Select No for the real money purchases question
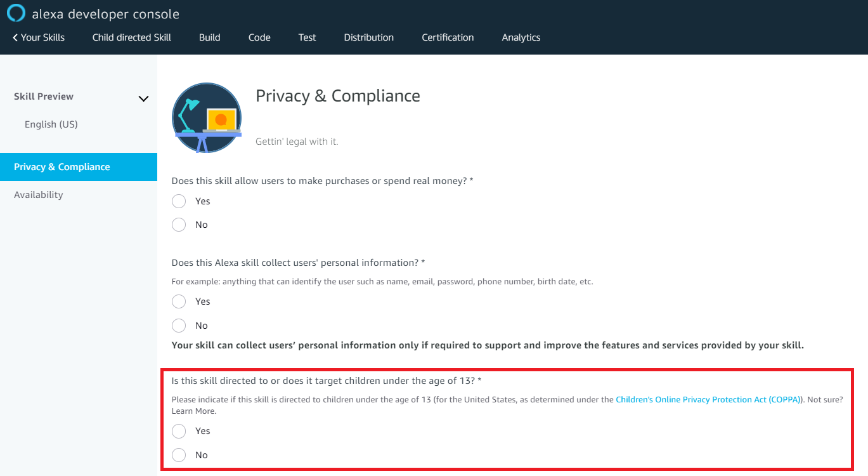868x476 pixels. 178,224
